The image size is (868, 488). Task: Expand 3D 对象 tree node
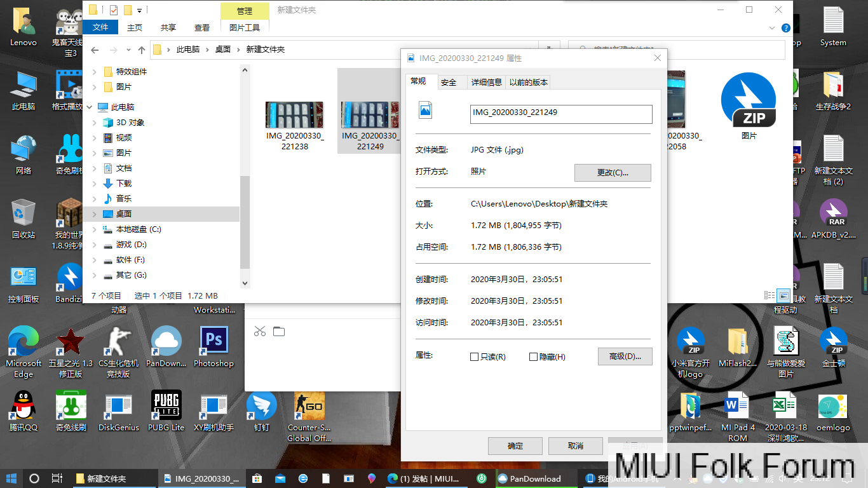click(95, 122)
